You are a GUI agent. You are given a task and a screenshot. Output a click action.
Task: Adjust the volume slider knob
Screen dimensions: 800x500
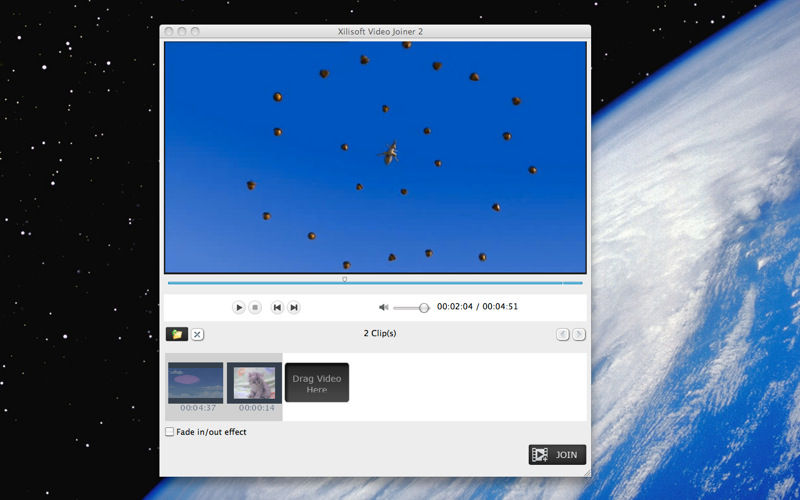tap(424, 308)
